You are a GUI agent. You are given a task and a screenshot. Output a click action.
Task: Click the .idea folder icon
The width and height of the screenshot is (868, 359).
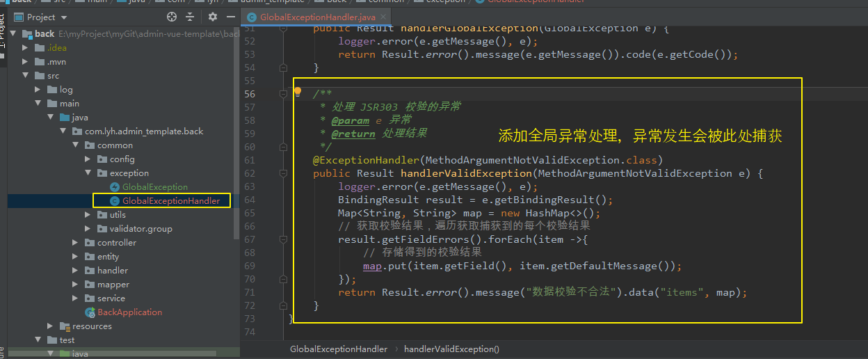pyautogui.click(x=40, y=47)
